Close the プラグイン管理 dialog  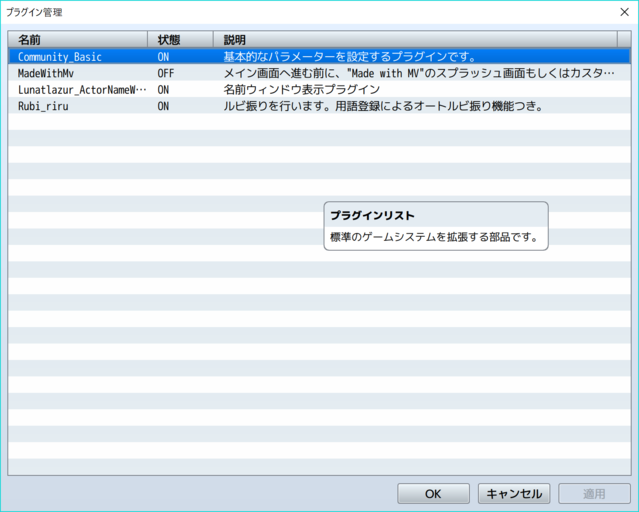[624, 12]
